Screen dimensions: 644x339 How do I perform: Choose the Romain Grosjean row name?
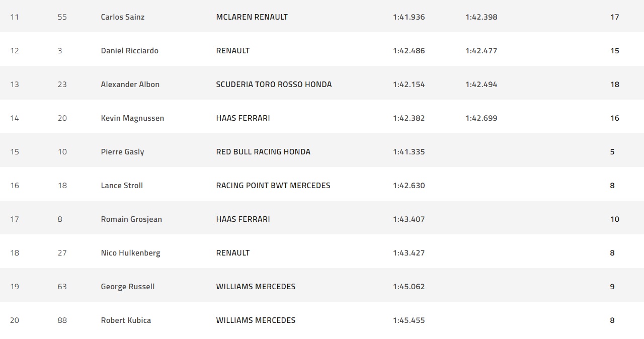point(131,219)
